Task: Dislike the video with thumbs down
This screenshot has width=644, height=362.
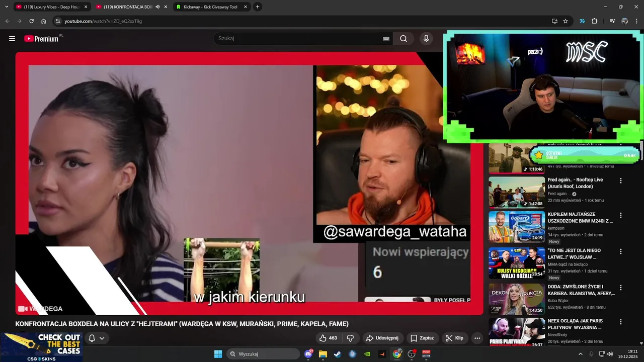Action: coord(351,338)
